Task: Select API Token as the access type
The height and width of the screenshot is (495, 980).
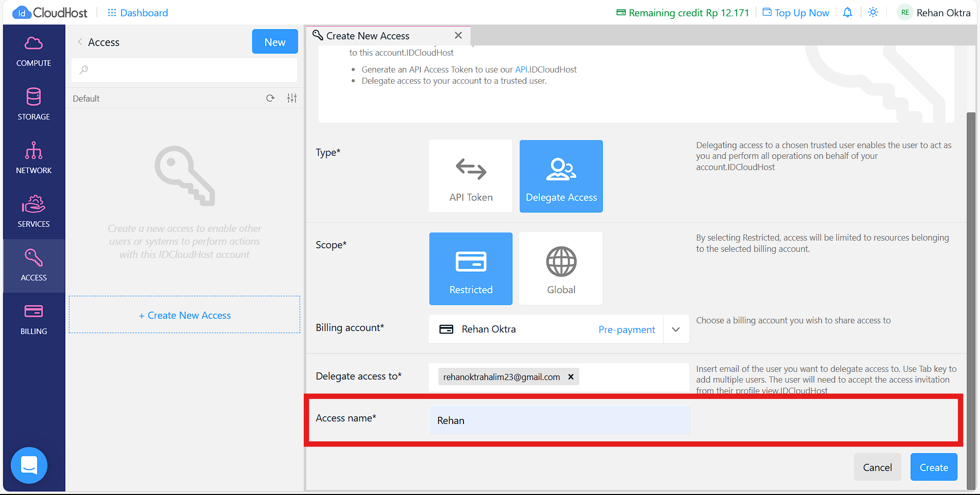Action: pos(470,176)
